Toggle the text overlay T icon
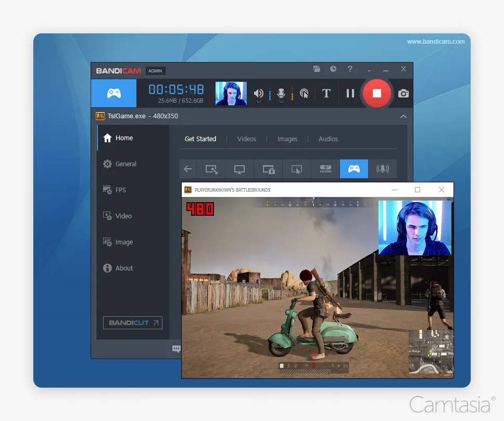The image size is (504, 421). (x=326, y=93)
